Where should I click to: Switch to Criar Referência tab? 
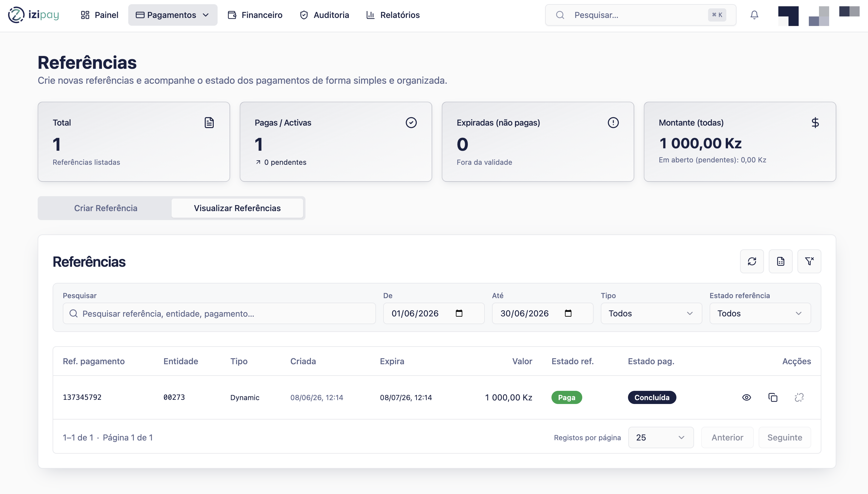106,208
